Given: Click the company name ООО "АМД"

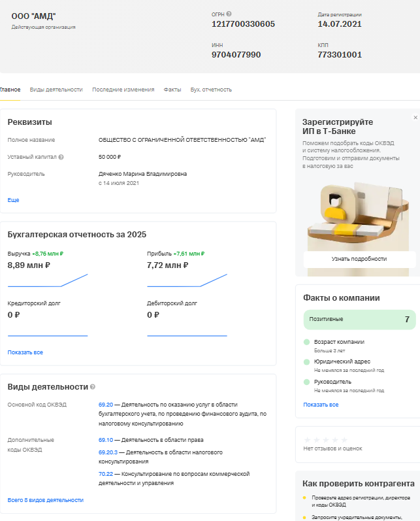Looking at the screenshot, I should (x=33, y=16).
